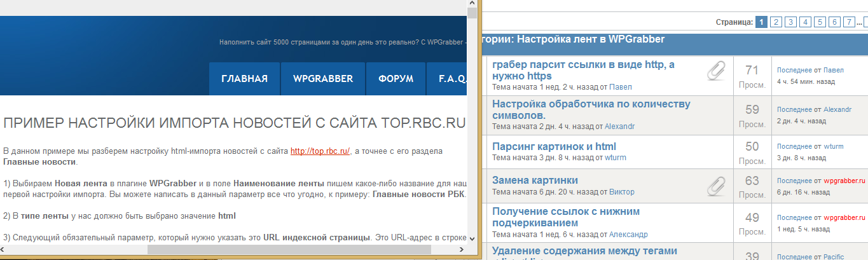Open topic 'Получение ссылок с нижним подчеркиванием'
Image resolution: width=868 pixels, height=260 pixels.
click(x=565, y=217)
